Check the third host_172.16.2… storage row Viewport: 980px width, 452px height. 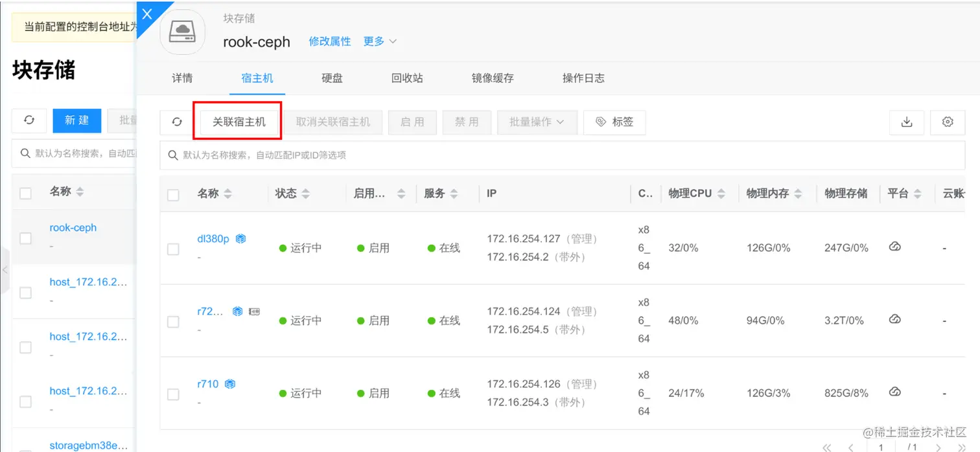[x=25, y=401]
